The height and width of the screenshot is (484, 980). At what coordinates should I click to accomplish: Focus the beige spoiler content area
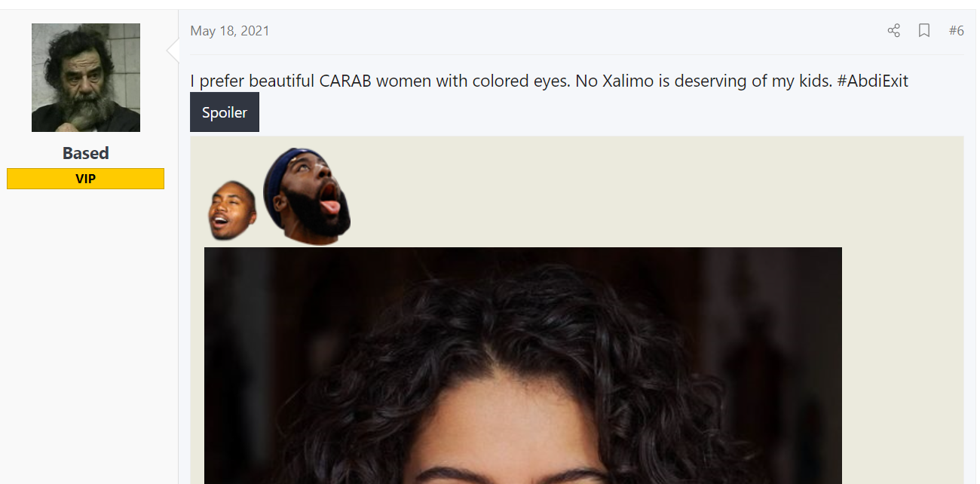coord(577,310)
